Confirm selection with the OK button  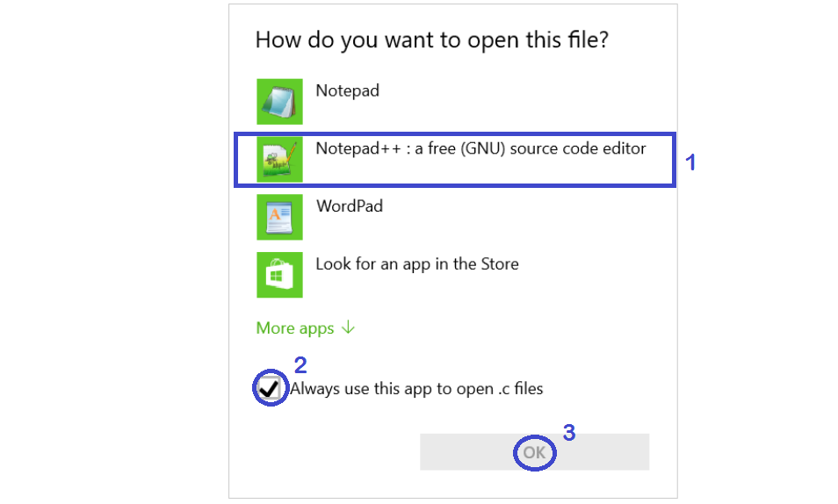pos(534,452)
